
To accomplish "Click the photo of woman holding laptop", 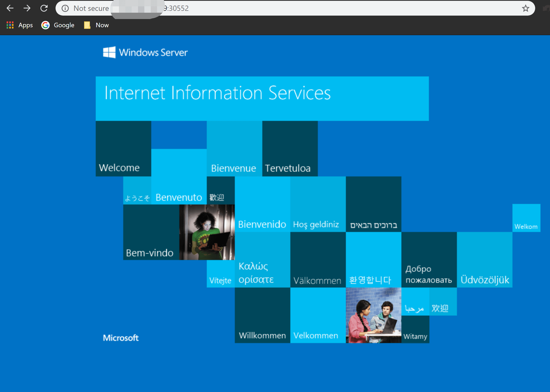I will pos(207,232).
